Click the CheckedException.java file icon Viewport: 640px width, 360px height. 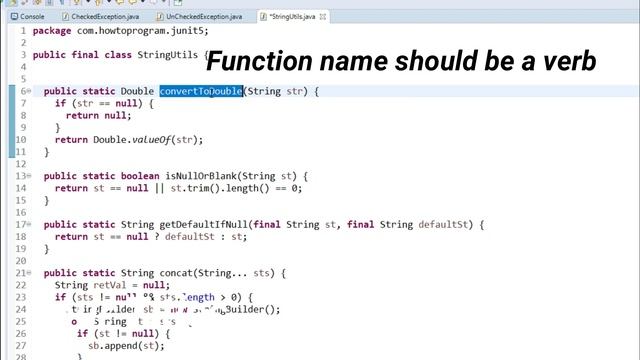[x=65, y=17]
